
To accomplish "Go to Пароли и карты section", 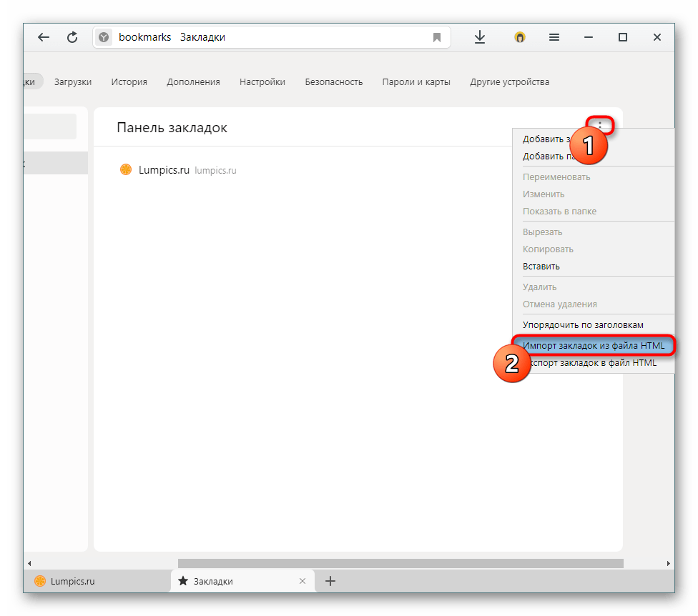I will pyautogui.click(x=416, y=81).
